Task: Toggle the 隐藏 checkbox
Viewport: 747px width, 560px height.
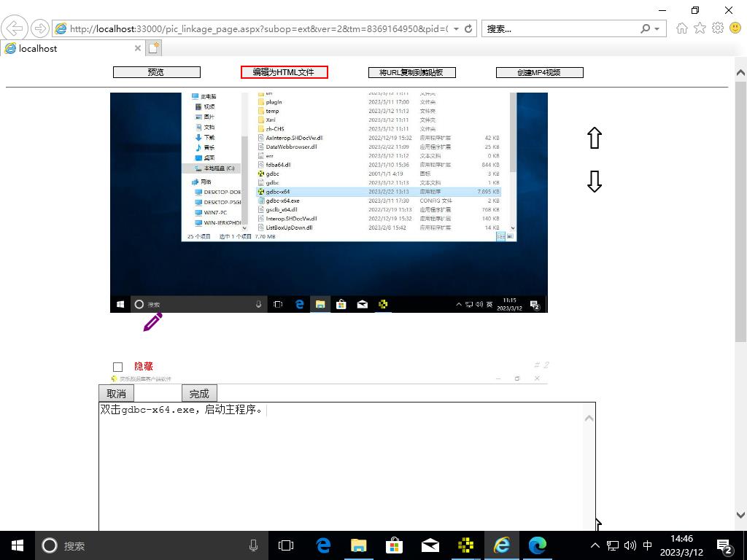Action: pyautogui.click(x=118, y=367)
